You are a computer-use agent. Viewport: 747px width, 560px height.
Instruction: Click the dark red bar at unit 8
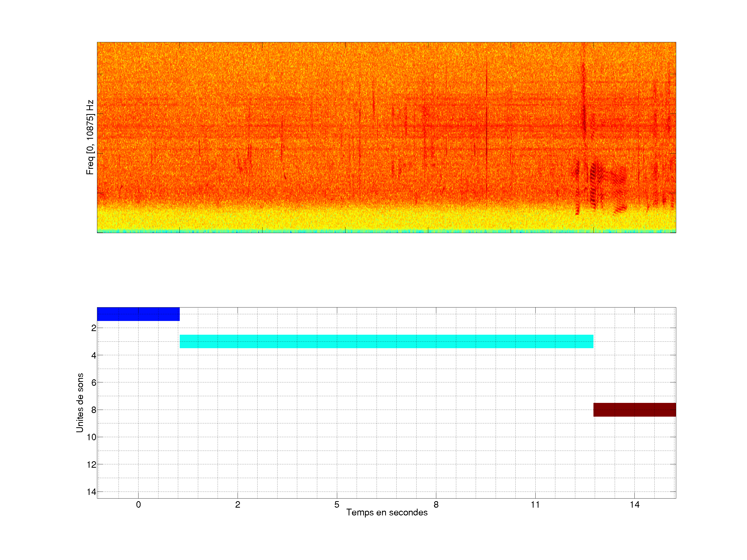[x=634, y=409]
